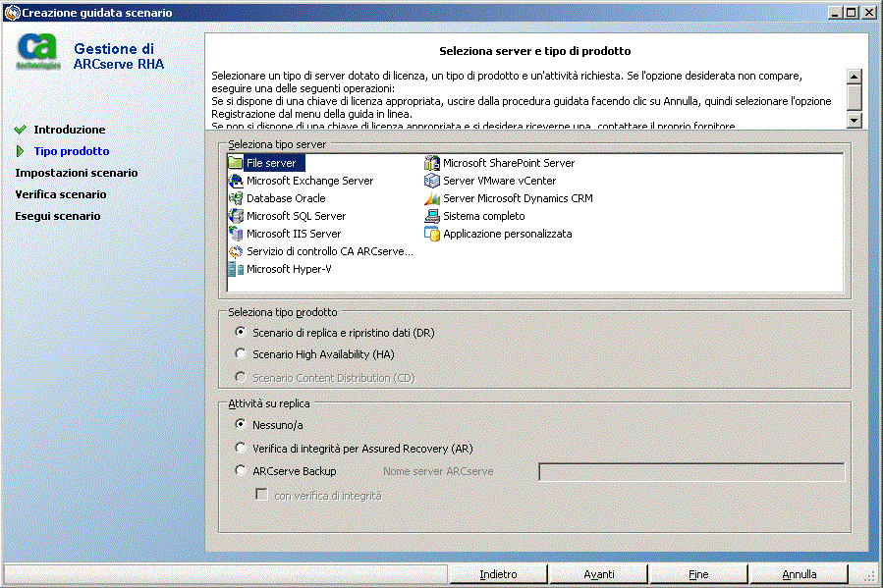Click the green checkmark beside Introduzione

(x=21, y=130)
